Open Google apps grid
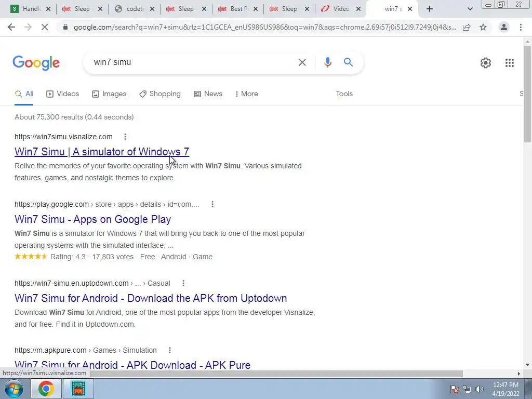This screenshot has height=399, width=532. coord(509,63)
